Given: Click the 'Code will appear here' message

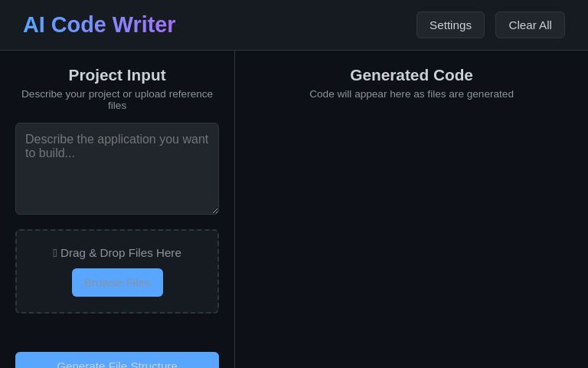Looking at the screenshot, I should 411,94.
